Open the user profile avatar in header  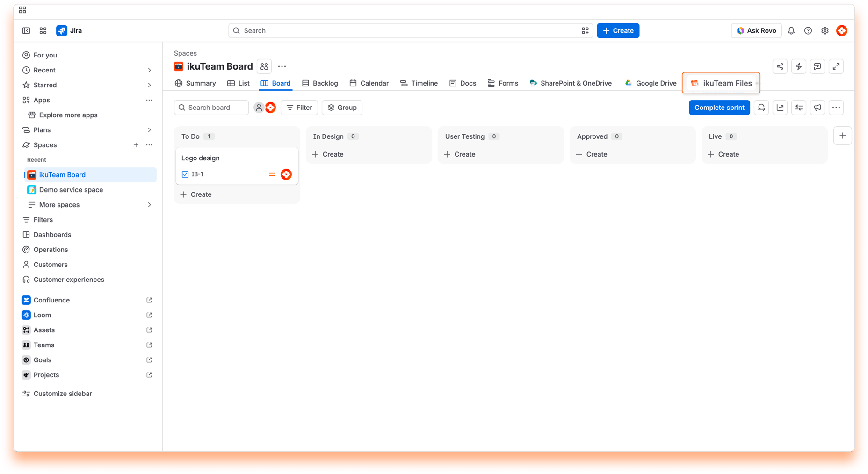(x=842, y=31)
